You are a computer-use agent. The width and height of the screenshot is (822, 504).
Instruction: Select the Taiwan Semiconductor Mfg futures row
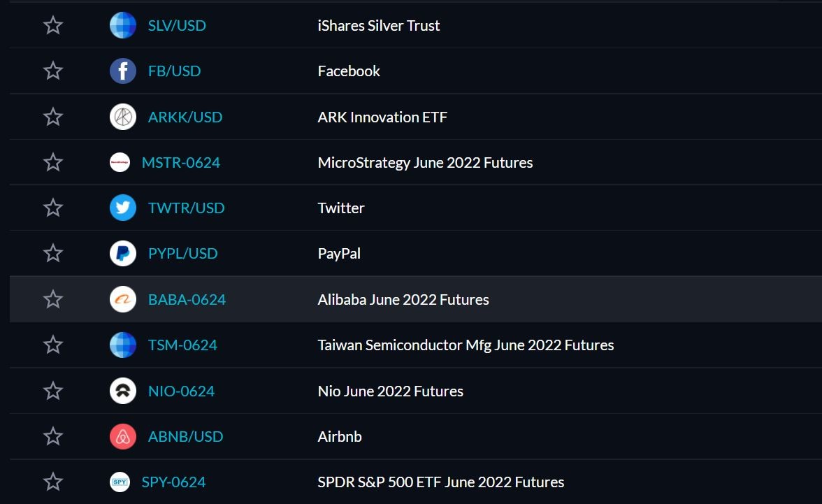click(416, 345)
